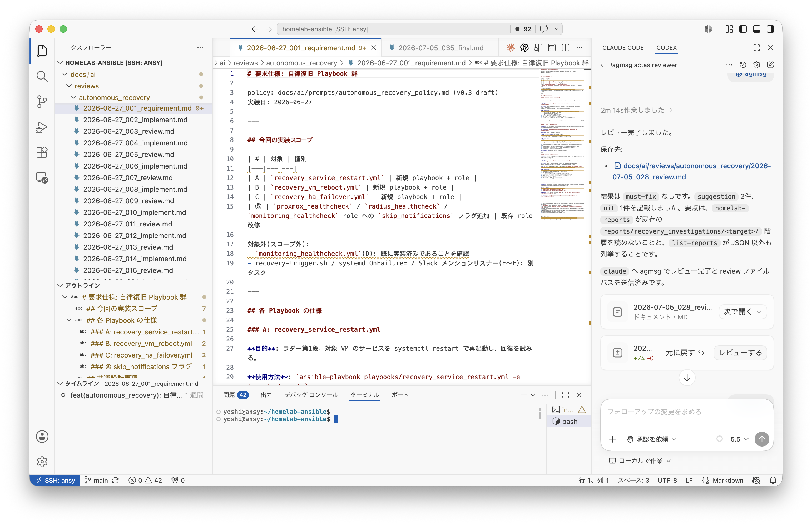Open Customize Layout in the title bar
This screenshot has height=525, width=812.
[x=729, y=29]
